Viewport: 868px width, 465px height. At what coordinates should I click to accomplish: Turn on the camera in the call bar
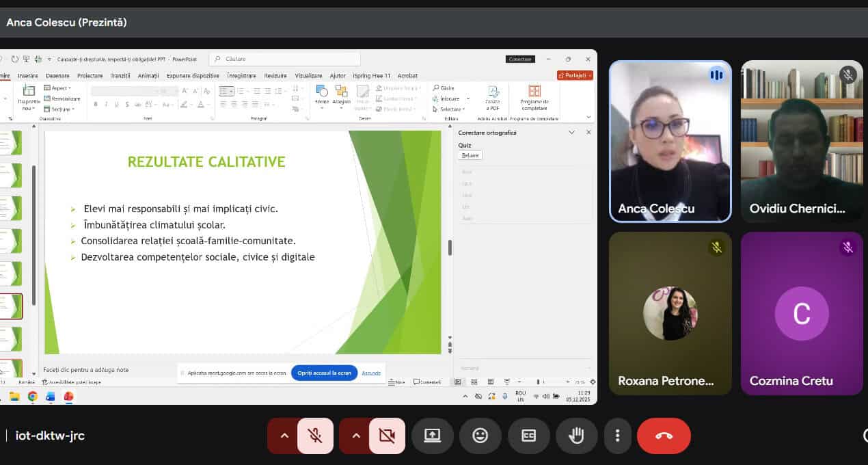387,436
